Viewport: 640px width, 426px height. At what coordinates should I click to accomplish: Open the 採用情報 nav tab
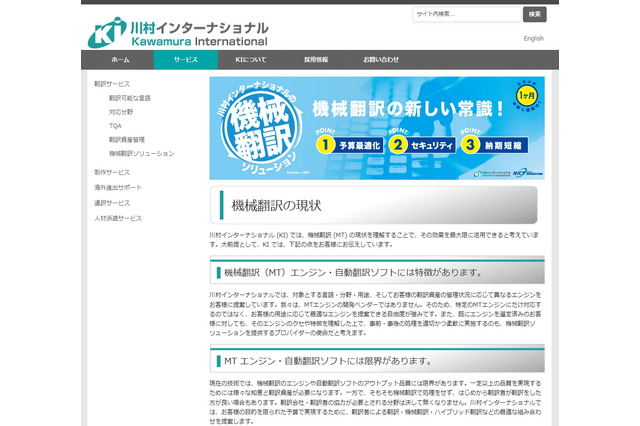click(316, 60)
